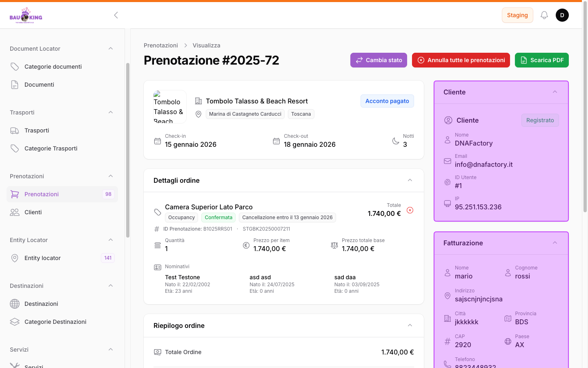This screenshot has width=588, height=368.
Task: Open Categorie documenti in the sidebar
Action: 53,67
